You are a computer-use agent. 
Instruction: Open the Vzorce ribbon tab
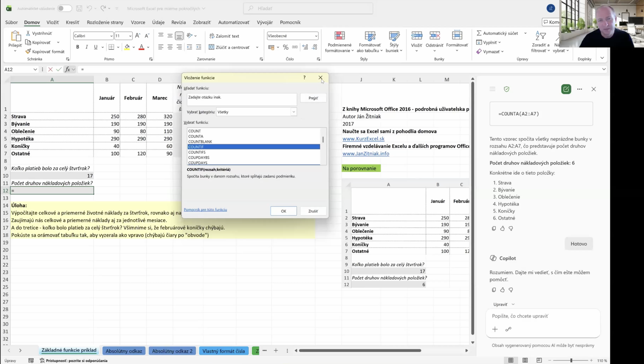138,22
